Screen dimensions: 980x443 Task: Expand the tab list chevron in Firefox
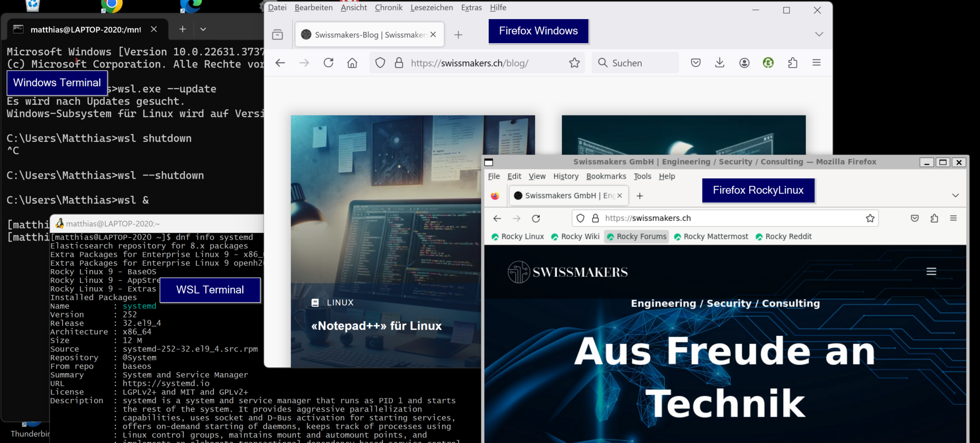coord(819,34)
